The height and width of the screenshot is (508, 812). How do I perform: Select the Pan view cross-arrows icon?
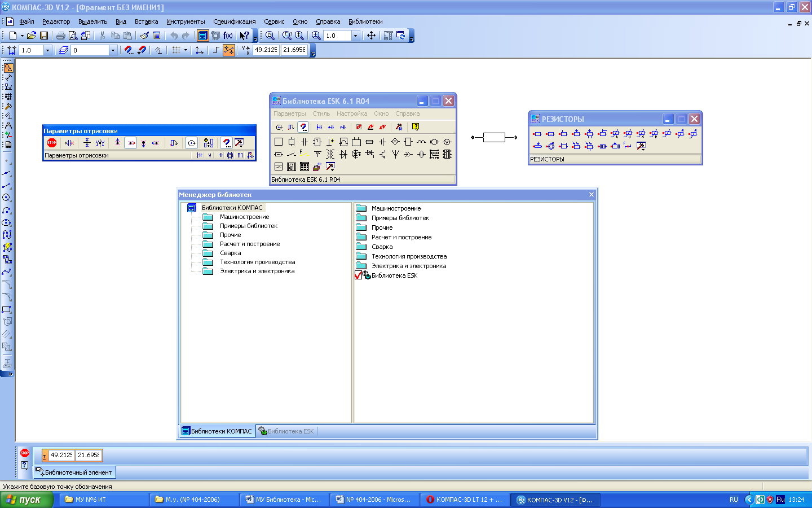pyautogui.click(x=371, y=36)
